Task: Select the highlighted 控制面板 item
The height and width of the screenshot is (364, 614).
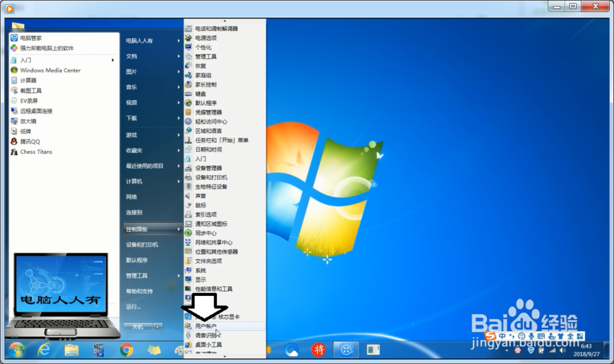Action: 153,229
